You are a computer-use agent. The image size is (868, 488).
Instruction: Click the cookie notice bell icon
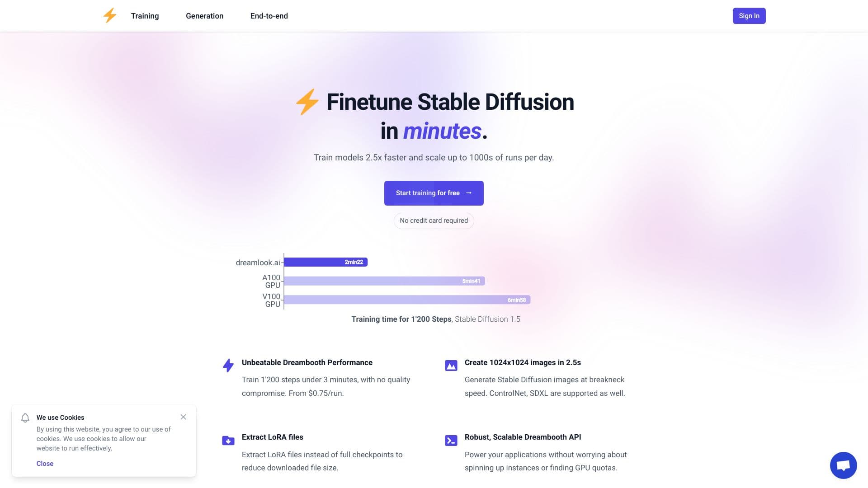25,418
